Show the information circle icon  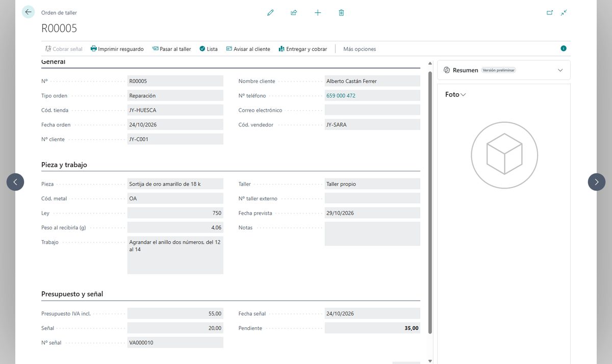tap(564, 48)
